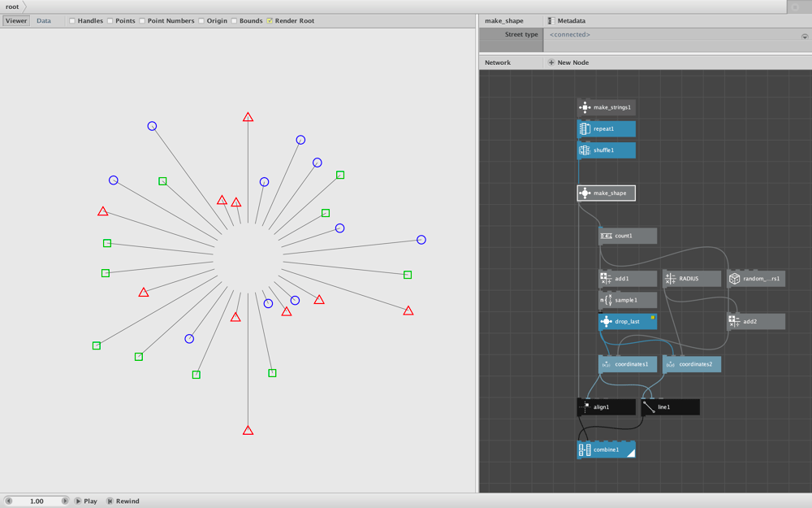The height and width of the screenshot is (508, 812).
Task: Select the line1 node label
Action: coord(664,407)
